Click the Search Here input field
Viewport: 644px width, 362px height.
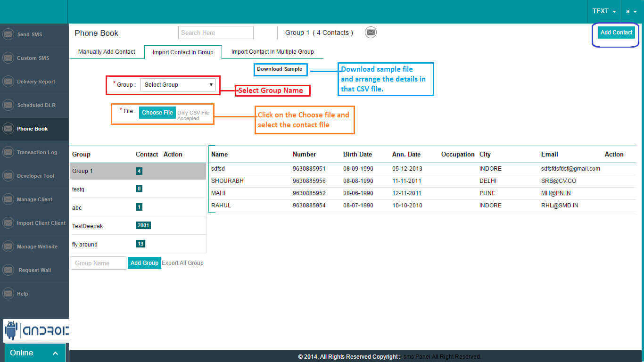coord(215,33)
